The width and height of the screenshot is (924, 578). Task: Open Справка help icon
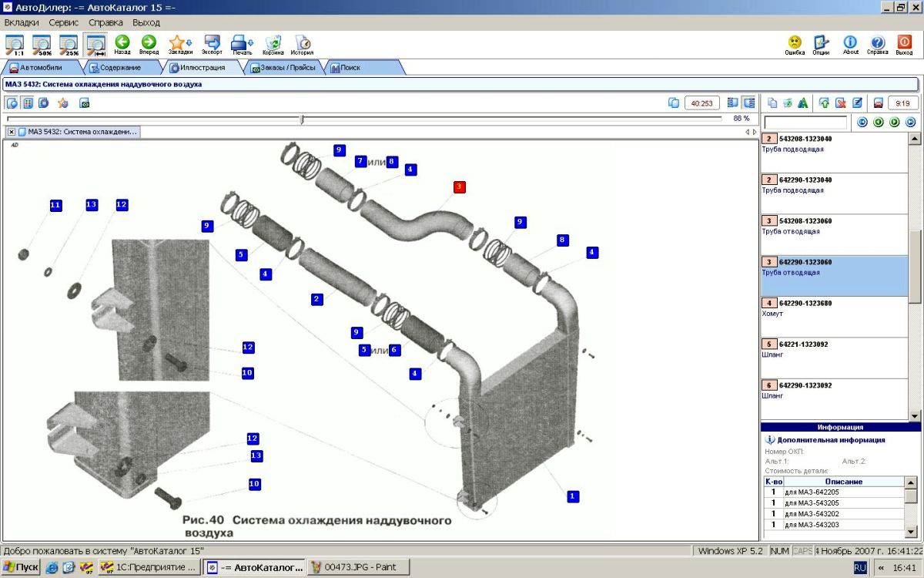pyautogui.click(x=877, y=45)
